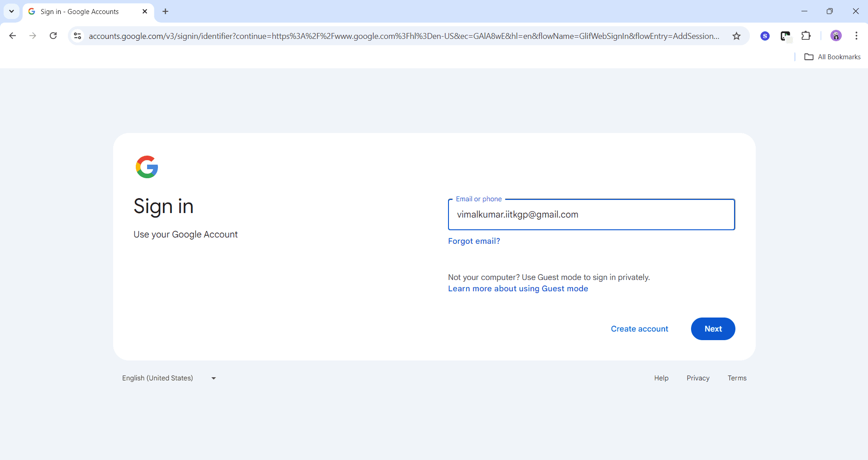868x460 pixels.
Task: Open a new browser tab
Action: point(165,11)
